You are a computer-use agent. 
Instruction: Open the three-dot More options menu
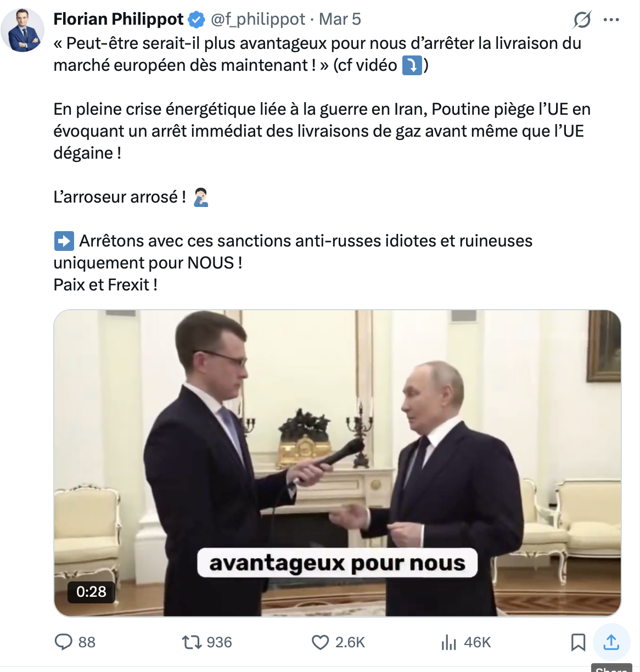point(611,20)
